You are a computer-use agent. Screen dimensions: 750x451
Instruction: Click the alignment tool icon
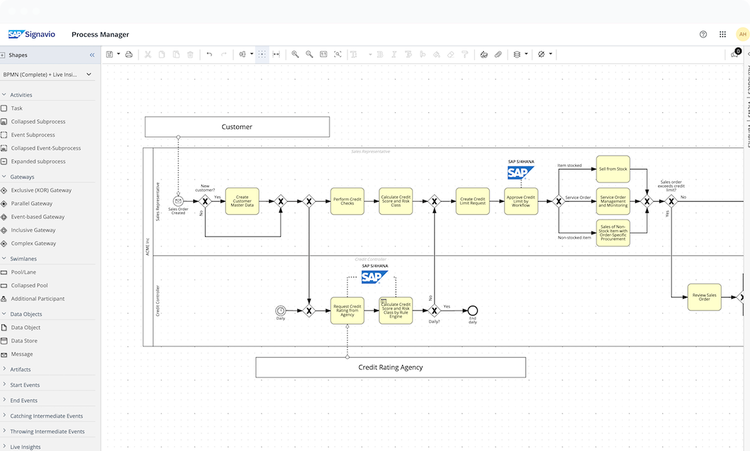(x=243, y=55)
